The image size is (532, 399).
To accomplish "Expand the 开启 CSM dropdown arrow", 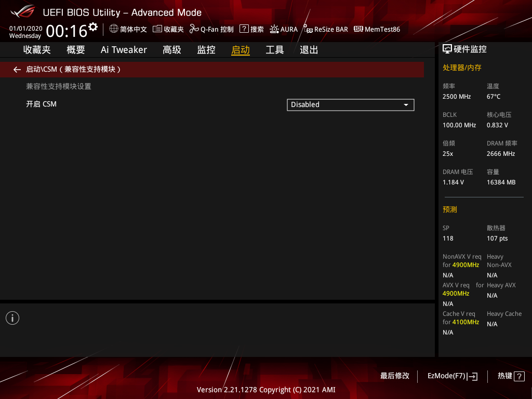I will tap(406, 105).
